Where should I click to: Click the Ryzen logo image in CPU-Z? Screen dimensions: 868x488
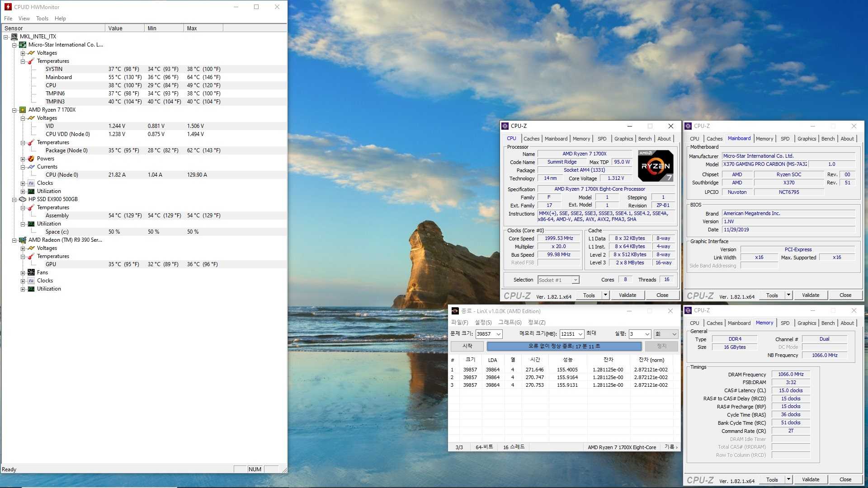655,166
